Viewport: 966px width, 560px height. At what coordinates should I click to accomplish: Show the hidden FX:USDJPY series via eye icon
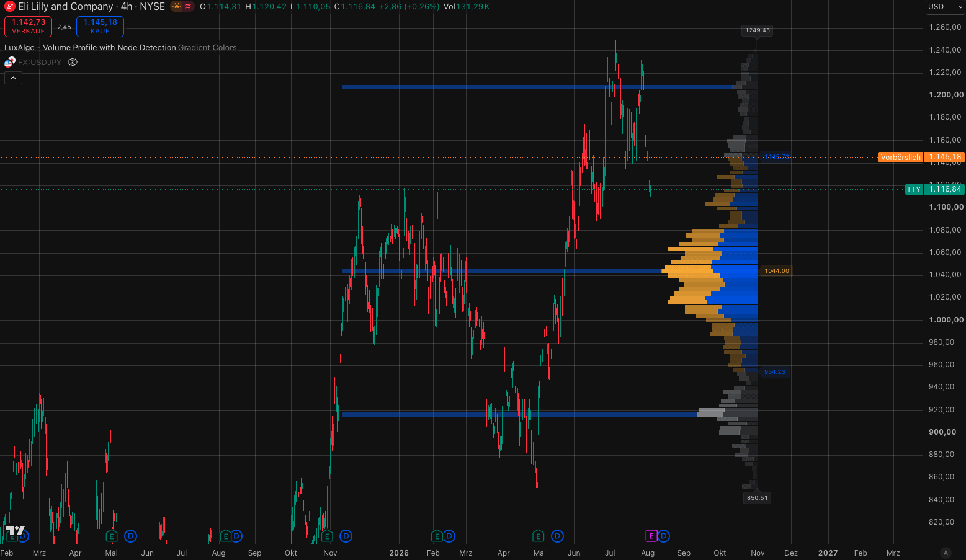click(x=73, y=62)
